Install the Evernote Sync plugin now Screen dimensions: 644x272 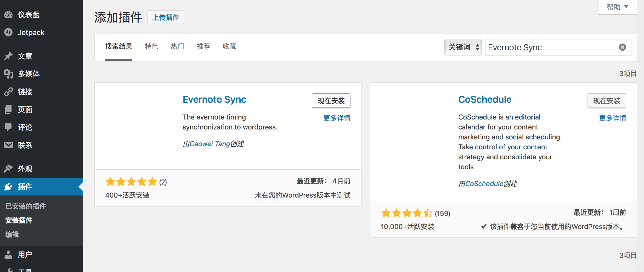click(331, 101)
